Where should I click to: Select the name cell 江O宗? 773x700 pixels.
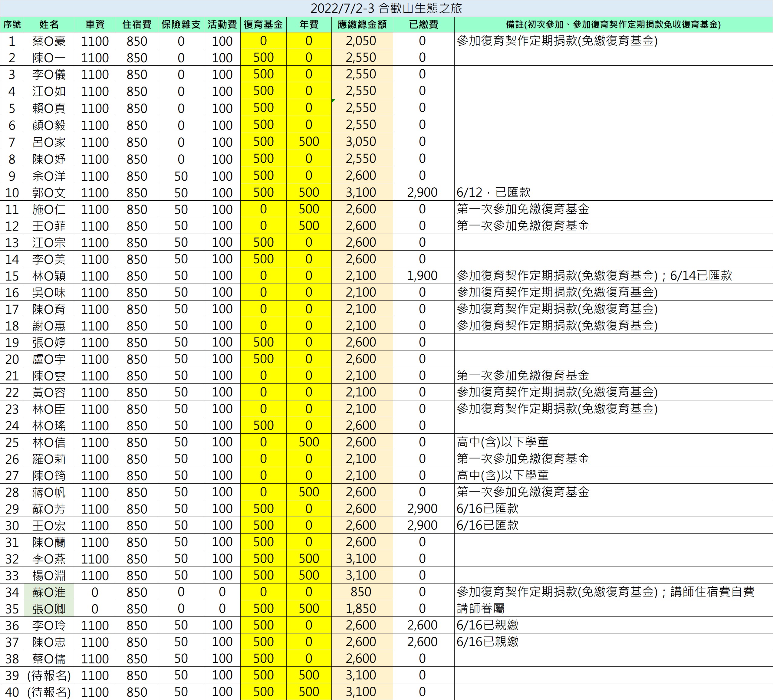(49, 242)
